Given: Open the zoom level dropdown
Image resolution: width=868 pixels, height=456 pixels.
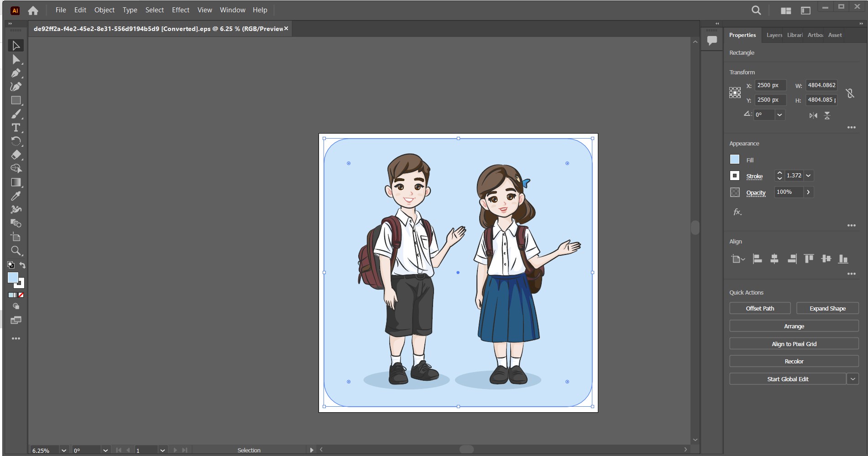Looking at the screenshot, I should 64,451.
